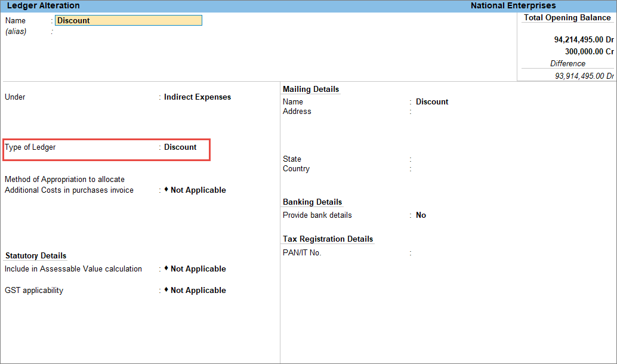Click the Ledger Alteration title
Viewport: 617px width, 364px height.
pos(44,5)
